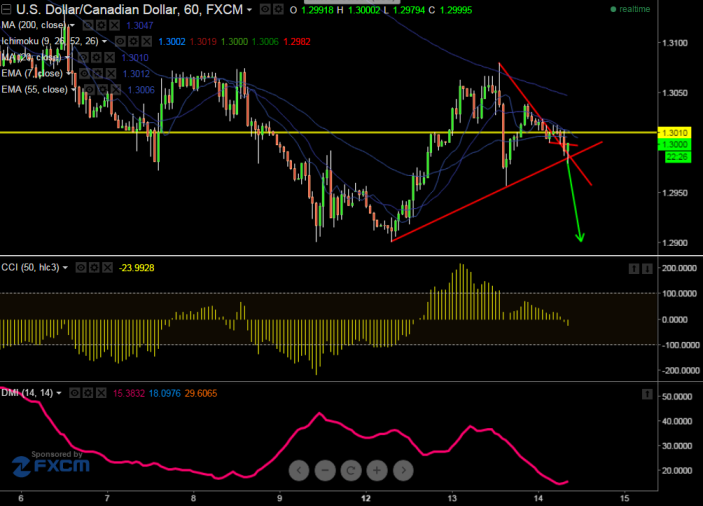Expand the MA (200, close) dropdown arrow
The image size is (703, 506).
(x=72, y=26)
